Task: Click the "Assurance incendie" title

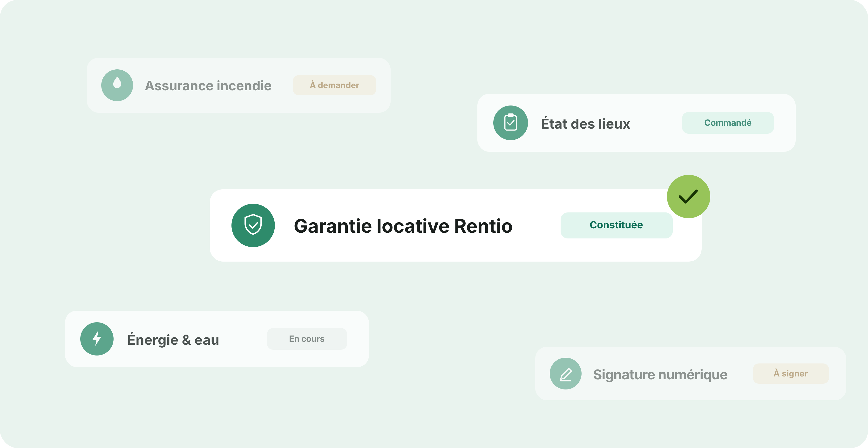Action: click(208, 86)
